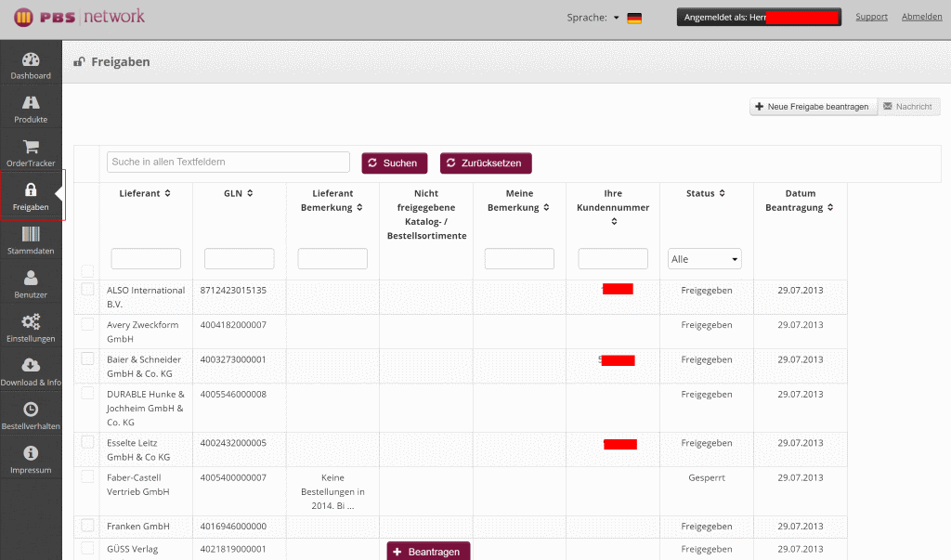
Task: Open the Status filter dropdown 'Alle'
Action: pos(705,259)
